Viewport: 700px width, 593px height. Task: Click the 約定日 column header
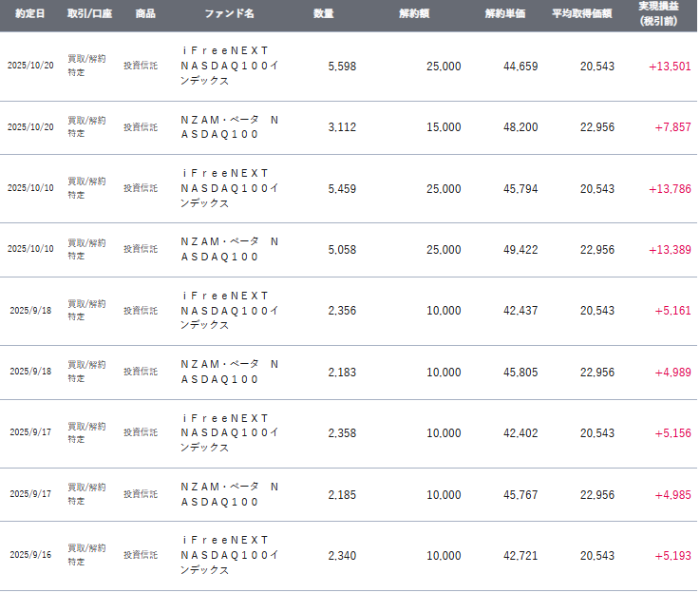click(x=30, y=14)
